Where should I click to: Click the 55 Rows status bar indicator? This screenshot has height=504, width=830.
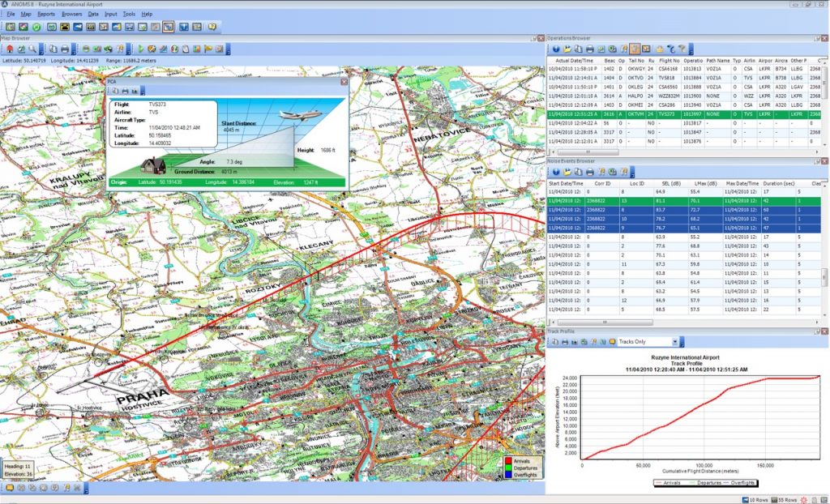click(785, 500)
